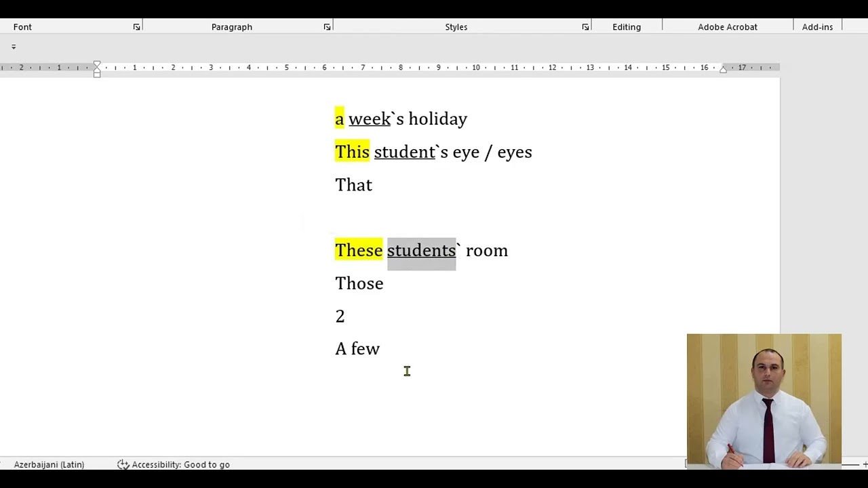868x488 pixels.
Task: Click the word "holiday"
Action: (x=437, y=119)
